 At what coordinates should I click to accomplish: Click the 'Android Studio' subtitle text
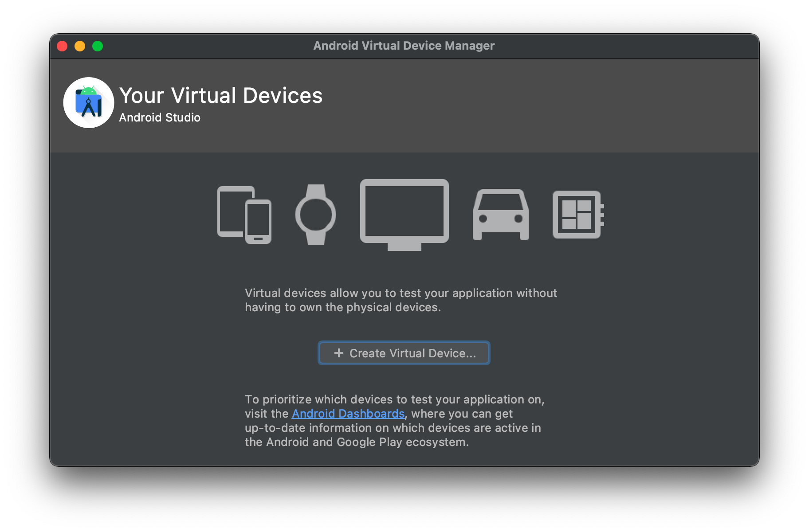[160, 117]
